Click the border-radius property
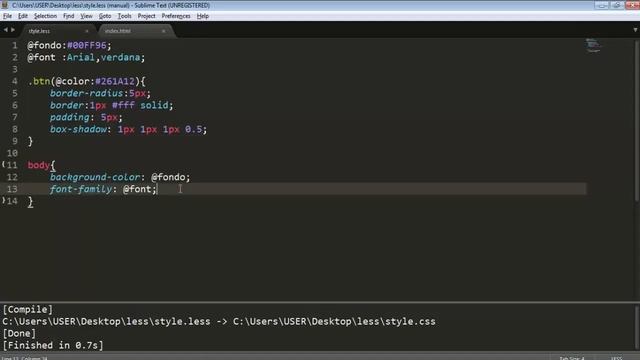 pos(87,93)
